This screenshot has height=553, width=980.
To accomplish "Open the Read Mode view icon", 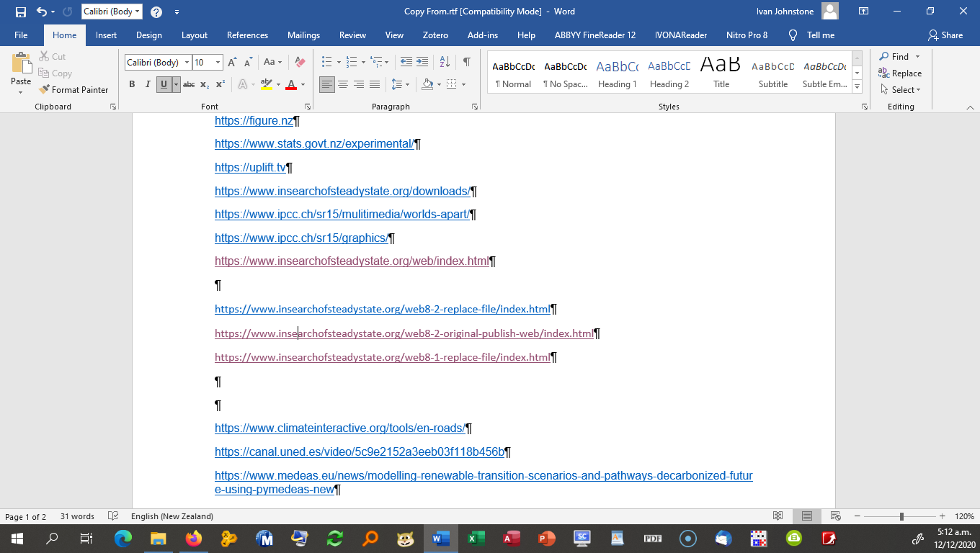I will [778, 516].
